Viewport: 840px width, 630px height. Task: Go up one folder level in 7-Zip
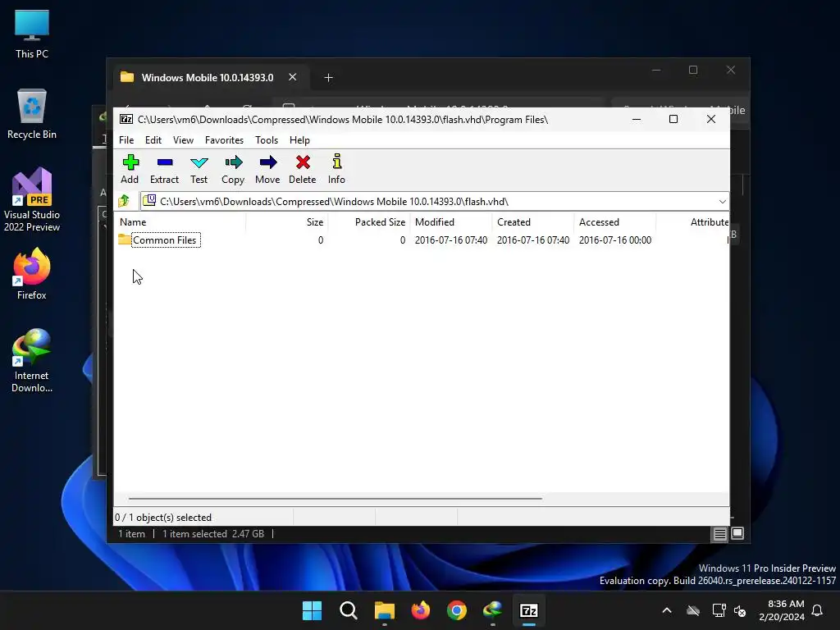point(124,202)
